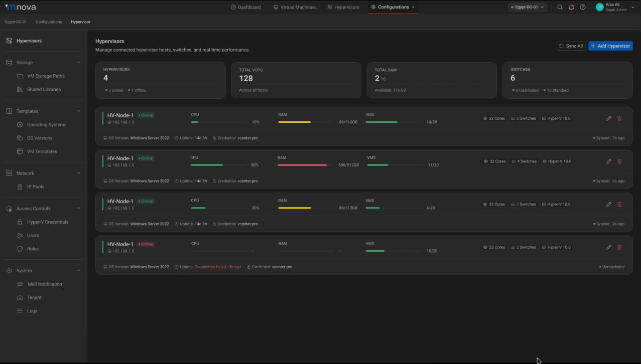
Task: Click the Shared Libraries books icon
Action: (20, 89)
